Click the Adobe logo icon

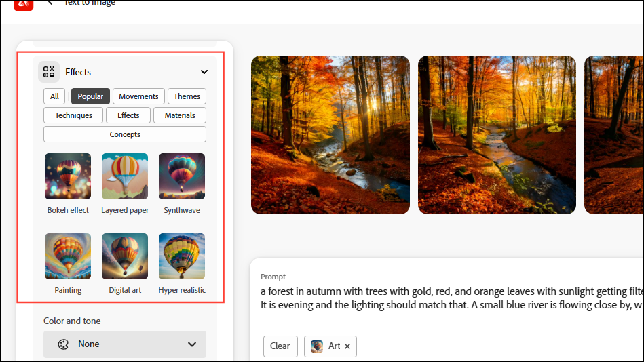click(x=23, y=5)
